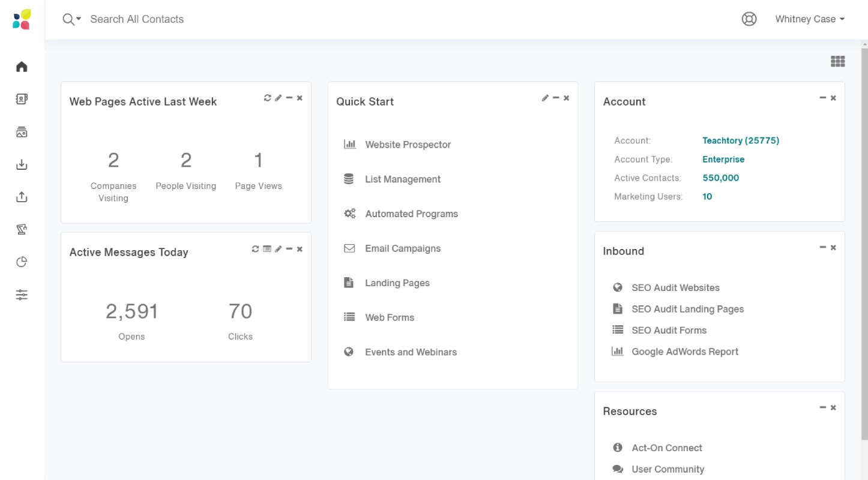The height and width of the screenshot is (480, 868).
Task: Click the 2 Companies Visiting count
Action: tap(113, 160)
